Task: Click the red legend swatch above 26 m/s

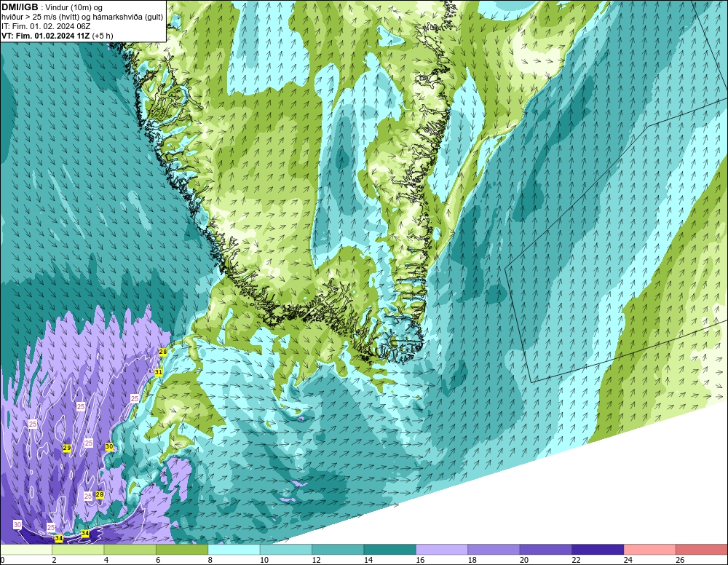Action: click(x=702, y=550)
